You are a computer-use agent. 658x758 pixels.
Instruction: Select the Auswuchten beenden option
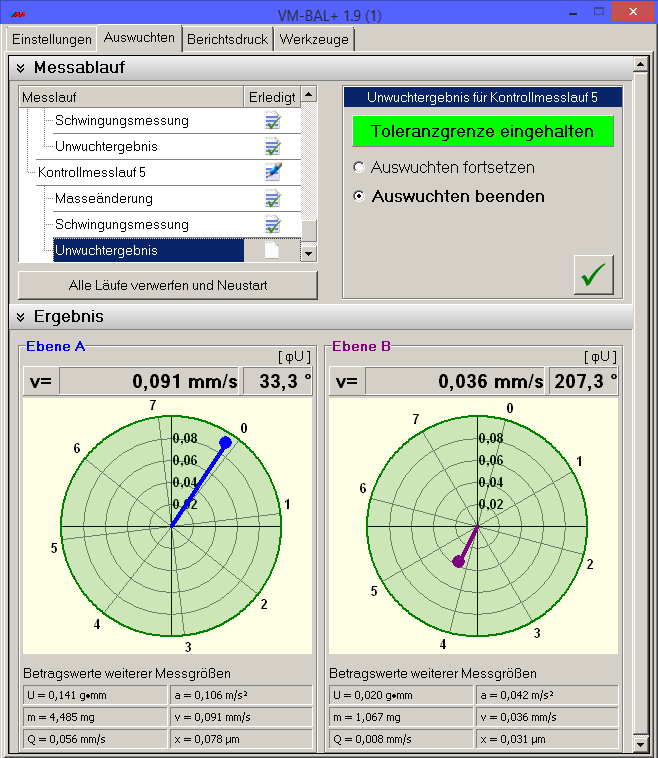tap(359, 197)
